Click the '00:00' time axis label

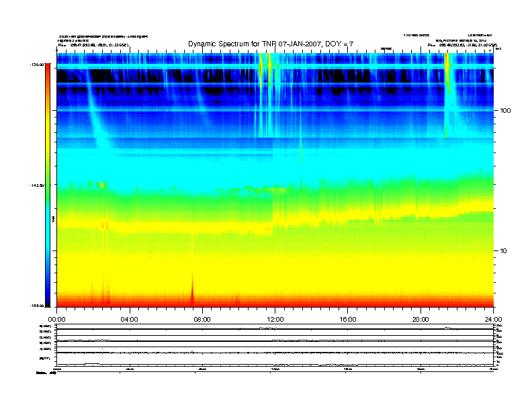click(x=56, y=320)
